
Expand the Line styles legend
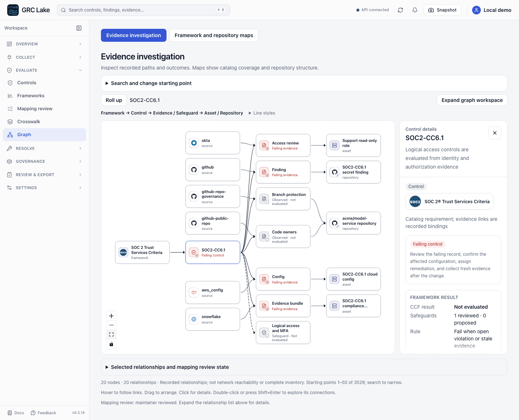pos(262,113)
